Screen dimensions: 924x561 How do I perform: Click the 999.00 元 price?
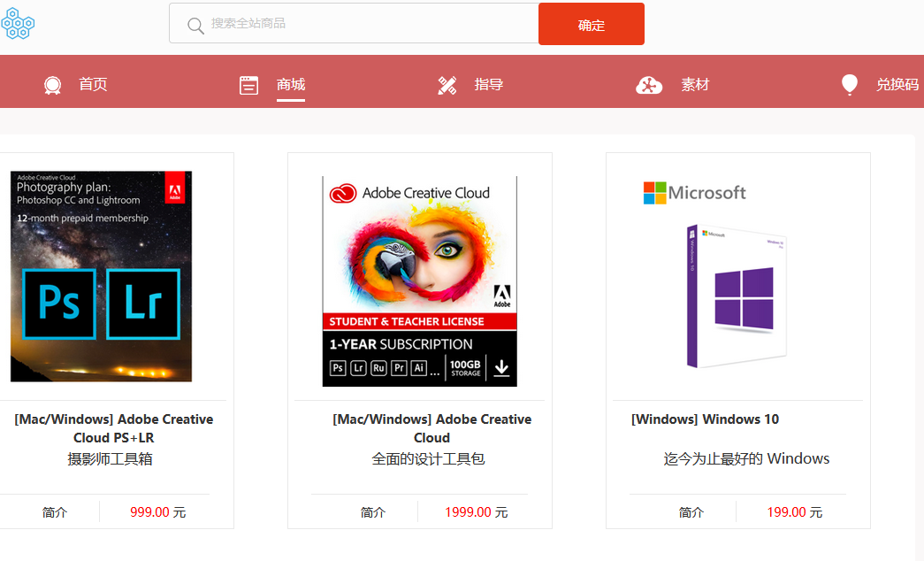coord(158,512)
